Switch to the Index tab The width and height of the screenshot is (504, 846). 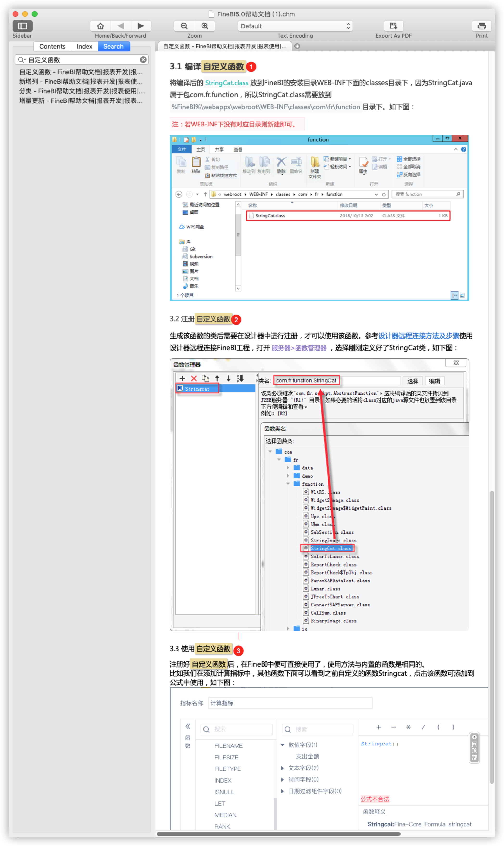point(85,46)
